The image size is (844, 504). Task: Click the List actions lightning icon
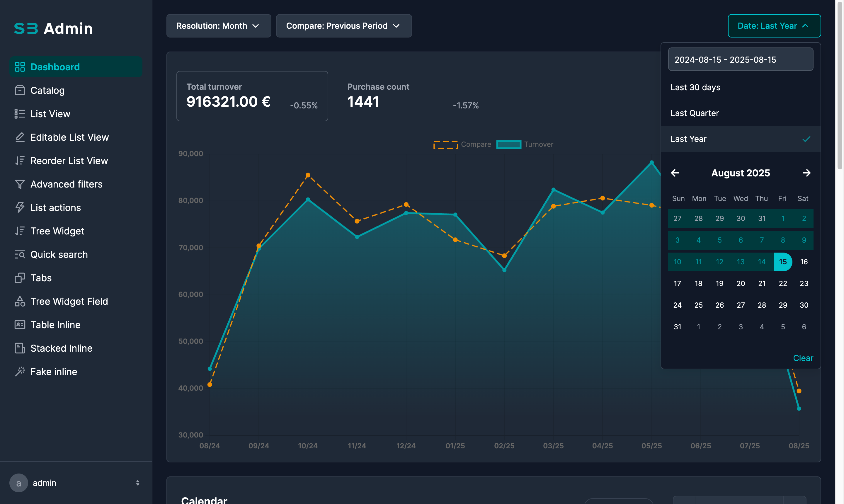tap(20, 207)
